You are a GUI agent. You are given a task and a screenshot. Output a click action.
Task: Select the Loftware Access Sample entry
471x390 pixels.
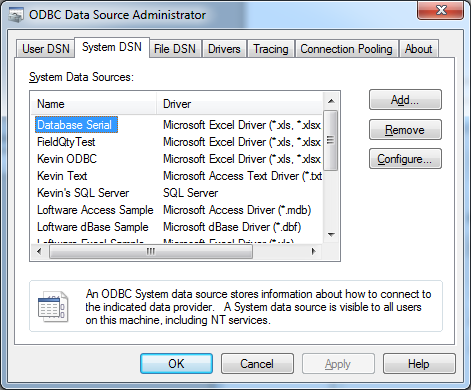point(95,210)
